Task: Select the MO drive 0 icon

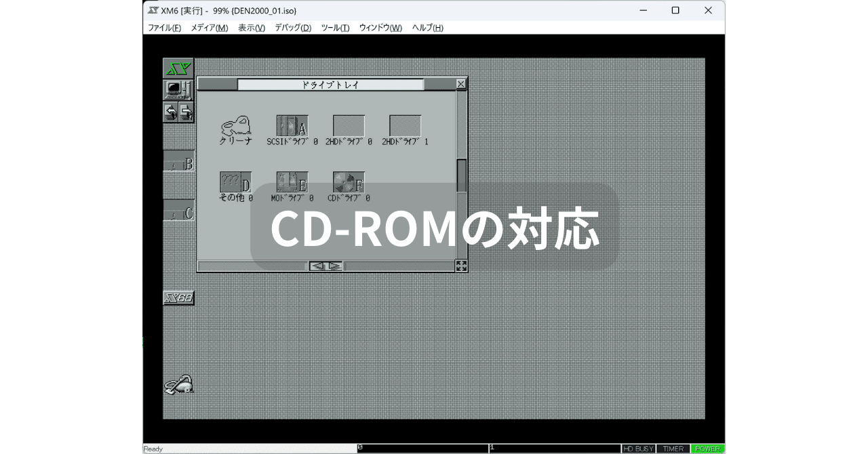Action: coord(292,182)
